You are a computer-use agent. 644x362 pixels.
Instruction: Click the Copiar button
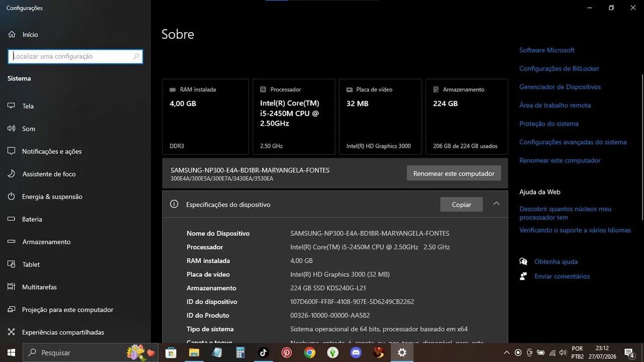pyautogui.click(x=461, y=205)
